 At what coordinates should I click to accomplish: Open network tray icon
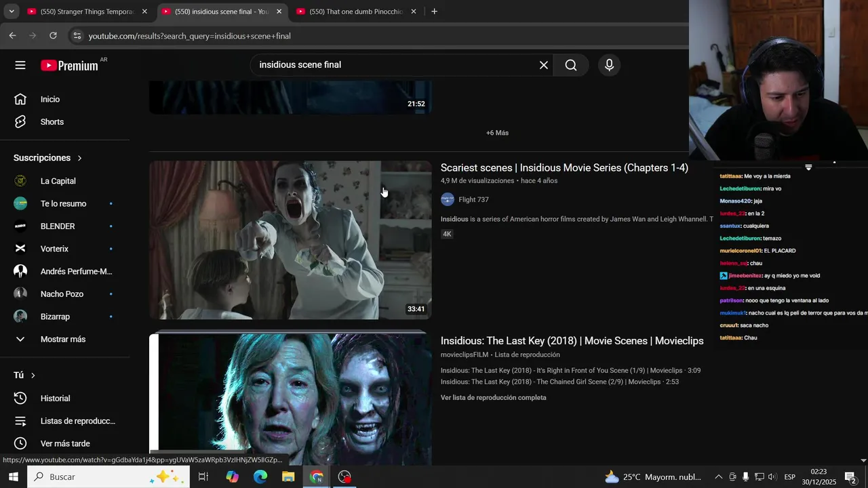(x=759, y=477)
